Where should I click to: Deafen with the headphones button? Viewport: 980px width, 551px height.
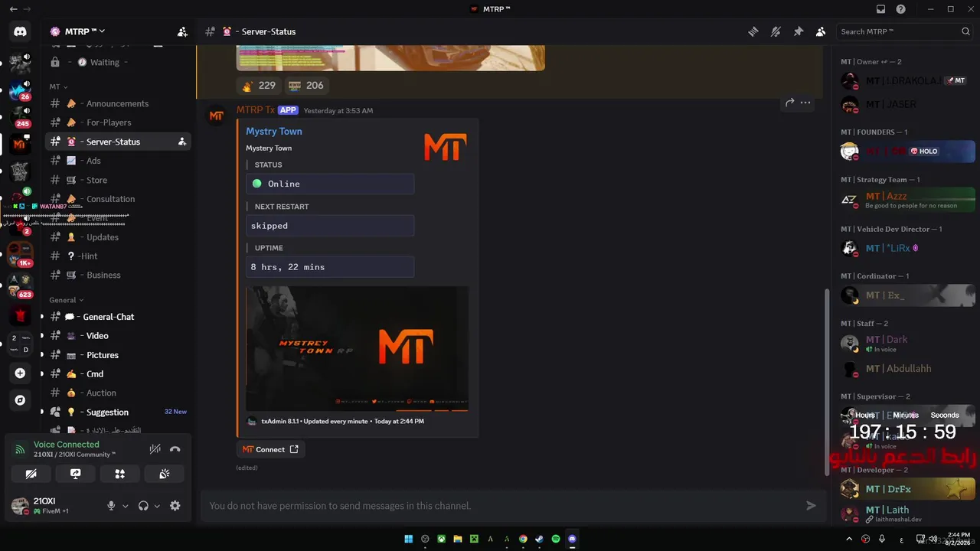[143, 506]
